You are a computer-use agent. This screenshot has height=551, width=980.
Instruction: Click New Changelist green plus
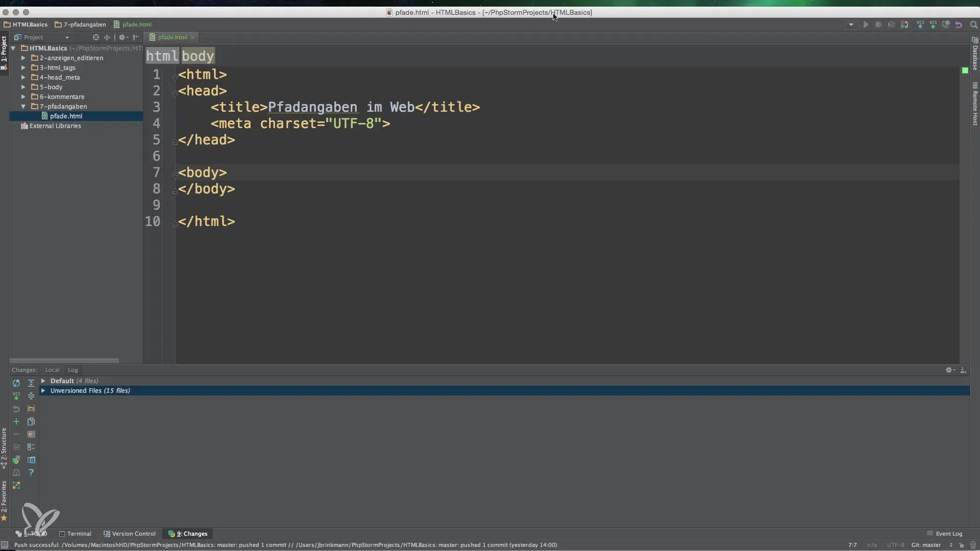pyautogui.click(x=16, y=421)
